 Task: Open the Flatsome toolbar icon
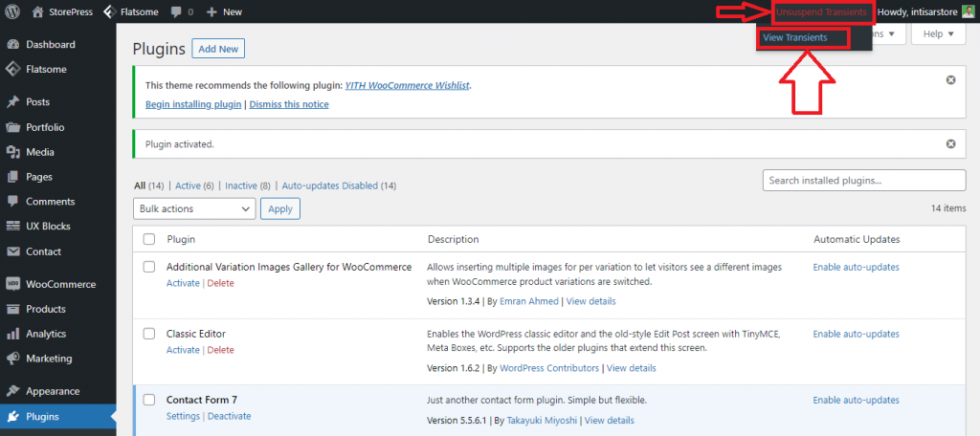pos(109,11)
